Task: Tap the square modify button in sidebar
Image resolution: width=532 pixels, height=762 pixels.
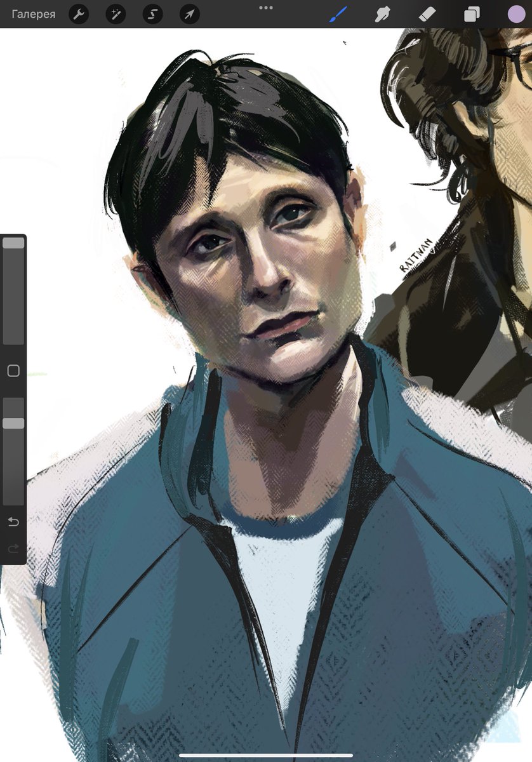Action: click(13, 371)
